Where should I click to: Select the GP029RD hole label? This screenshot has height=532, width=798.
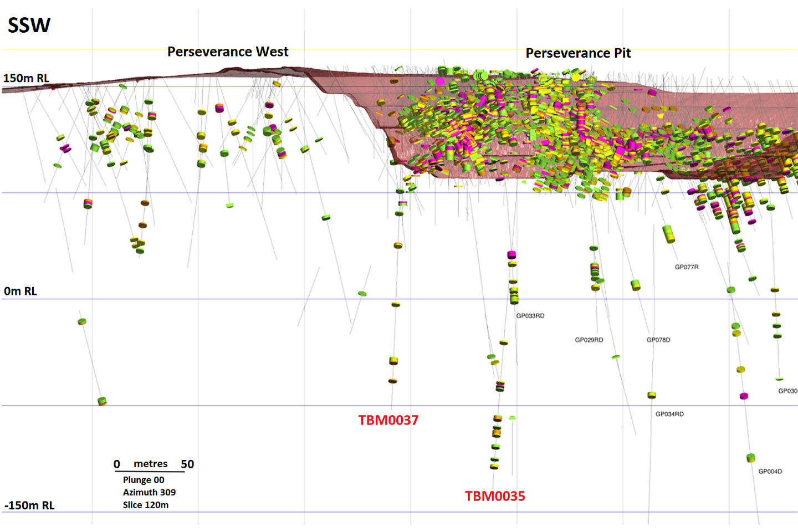pos(589,340)
